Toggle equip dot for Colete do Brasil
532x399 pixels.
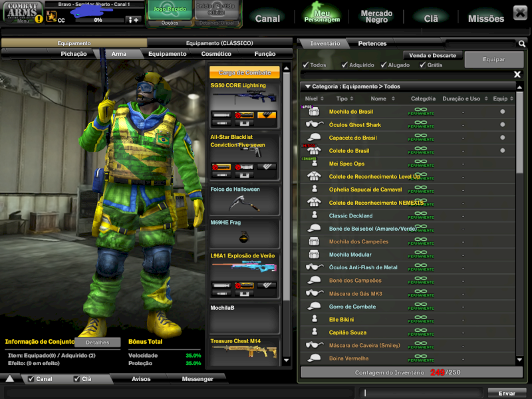[x=503, y=150]
